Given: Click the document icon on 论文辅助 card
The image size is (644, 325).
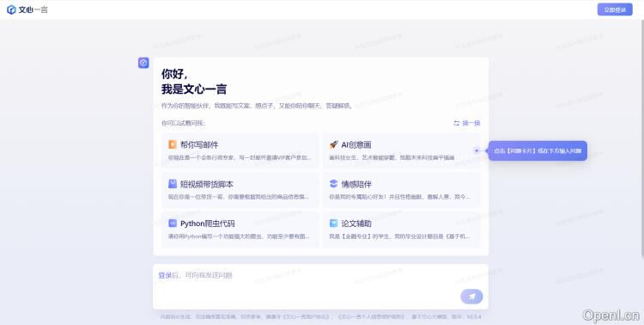Looking at the screenshot, I should coord(333,223).
